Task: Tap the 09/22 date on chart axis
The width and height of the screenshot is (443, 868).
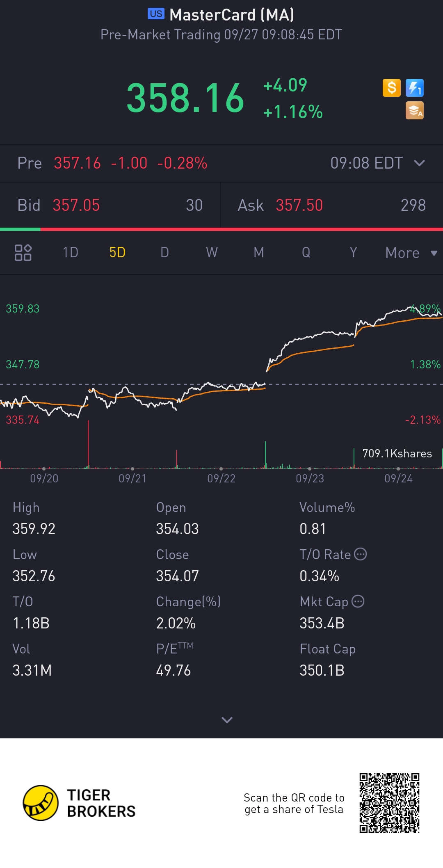Action: [x=221, y=478]
